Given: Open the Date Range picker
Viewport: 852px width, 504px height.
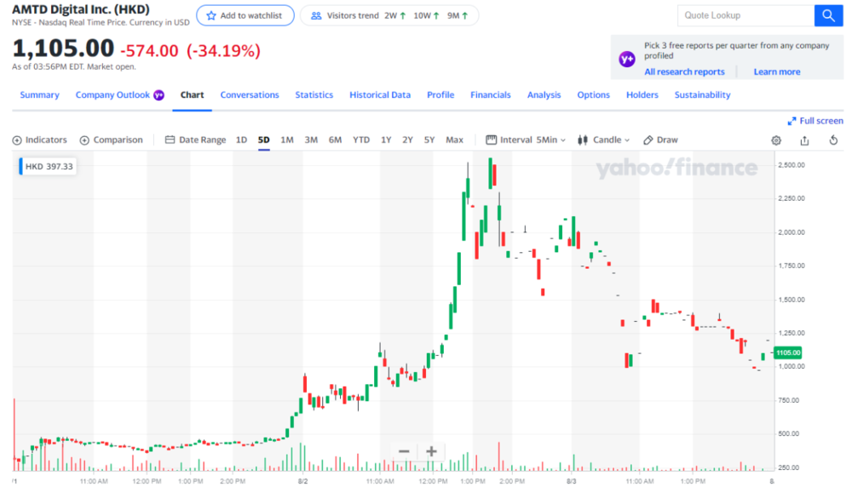Looking at the screenshot, I should click(x=195, y=140).
